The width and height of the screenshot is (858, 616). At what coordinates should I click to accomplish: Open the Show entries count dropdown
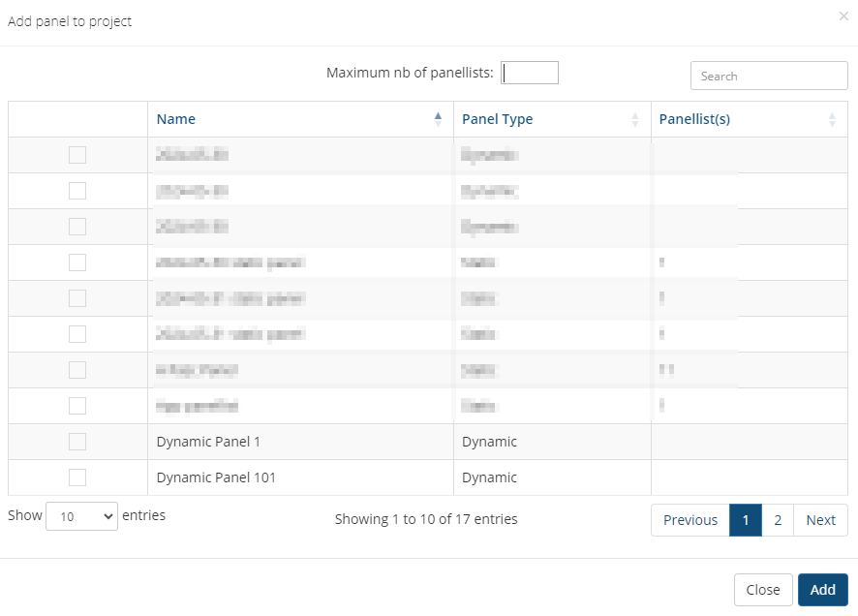point(81,516)
